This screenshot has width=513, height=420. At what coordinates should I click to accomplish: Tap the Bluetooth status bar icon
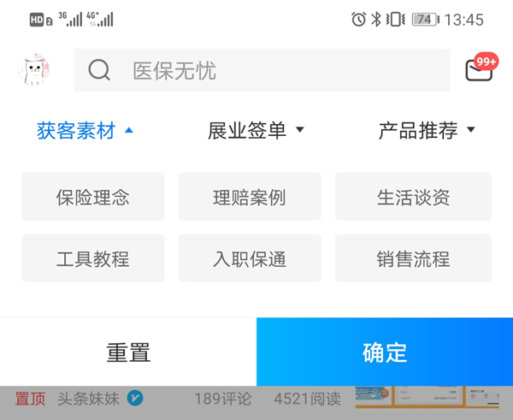[376, 19]
